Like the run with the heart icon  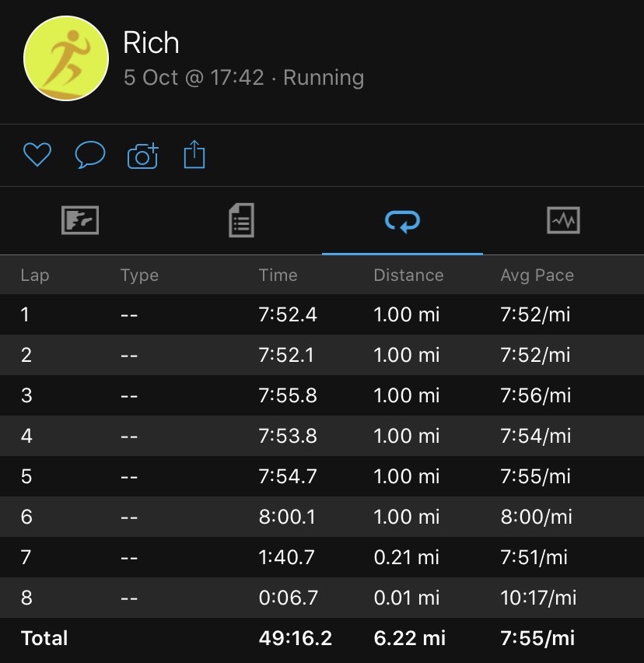(x=37, y=154)
